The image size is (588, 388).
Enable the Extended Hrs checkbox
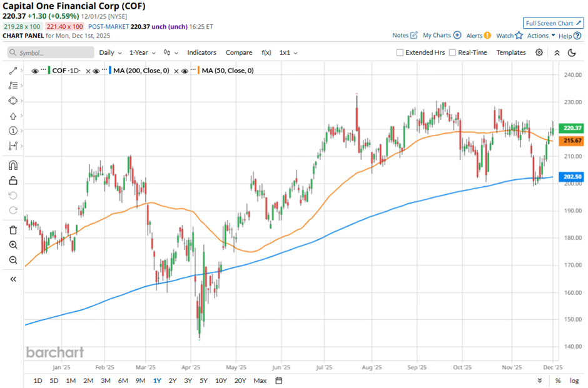[x=400, y=52]
